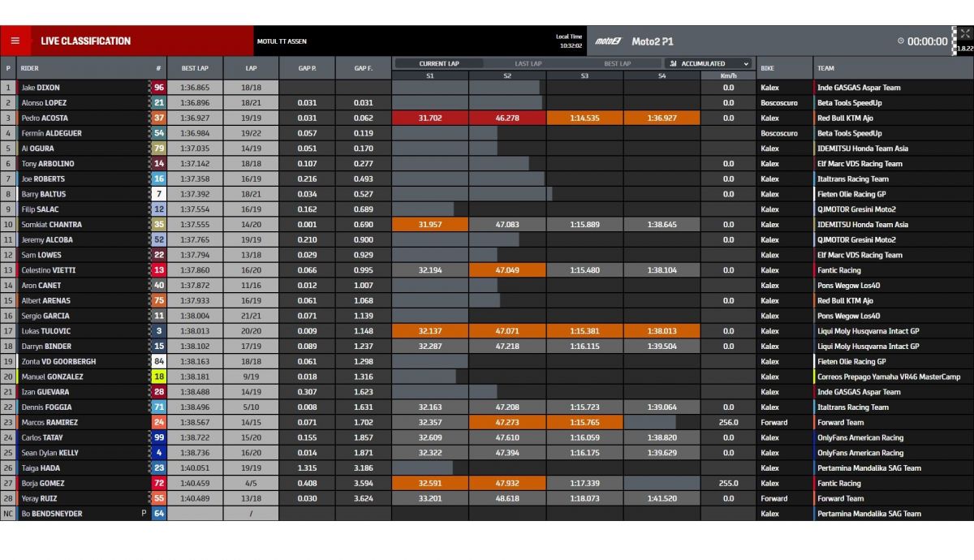Select rider Alonso Lopez
This screenshot has height=560, width=974.
pyautogui.click(x=44, y=103)
